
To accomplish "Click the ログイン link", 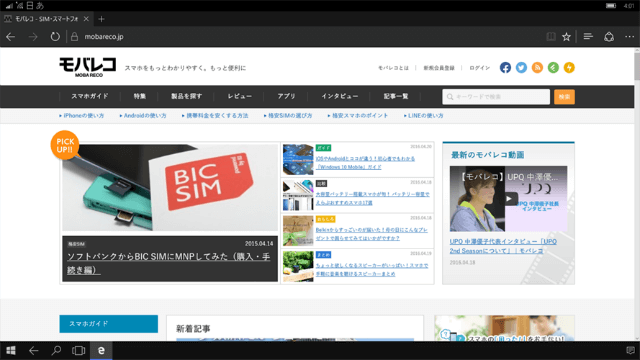I will click(479, 68).
